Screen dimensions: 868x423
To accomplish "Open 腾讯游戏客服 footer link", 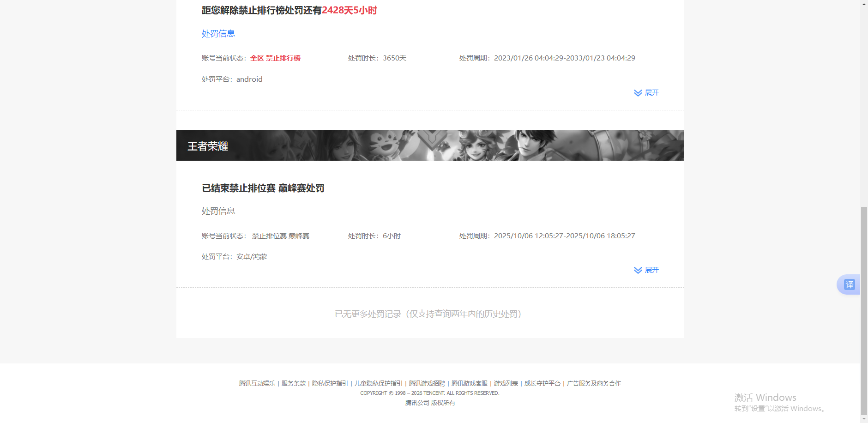I will (x=469, y=383).
